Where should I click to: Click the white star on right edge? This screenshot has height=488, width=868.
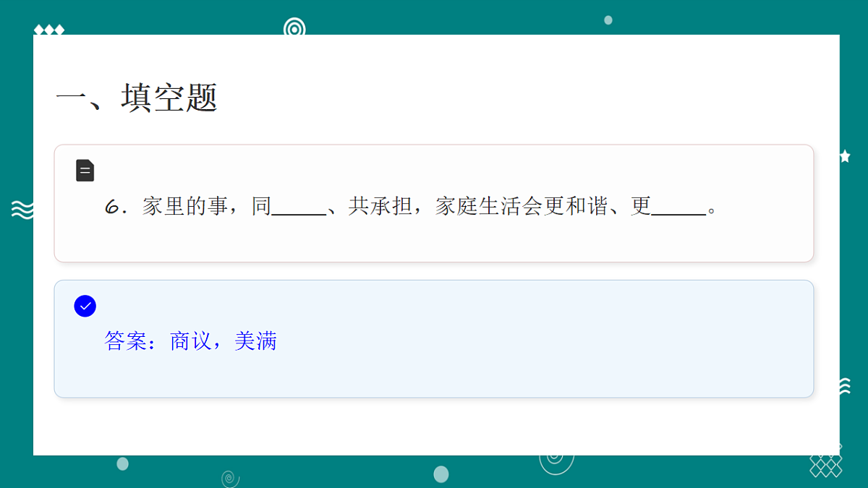[x=845, y=155]
